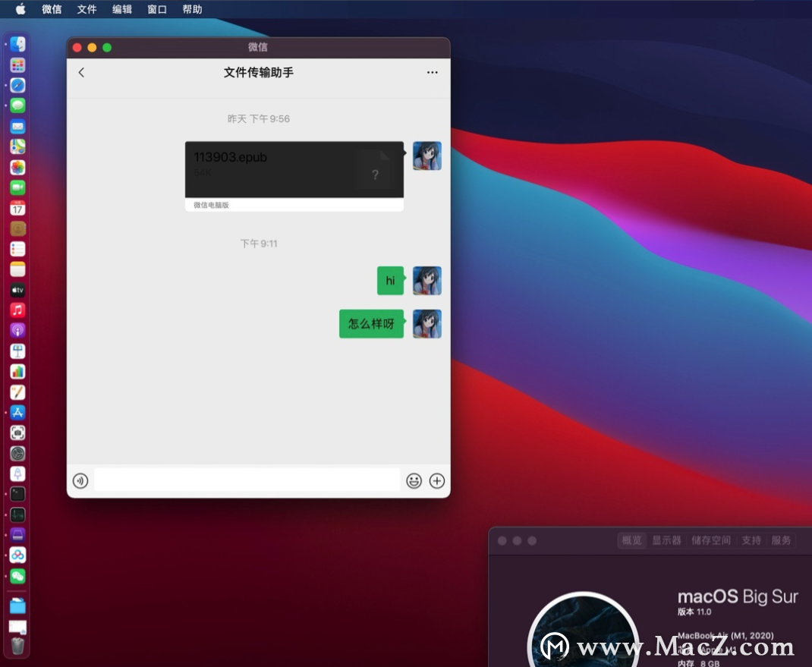Go back with the chevron in WeChat
Image resolution: width=812 pixels, height=667 pixels.
pyautogui.click(x=81, y=73)
